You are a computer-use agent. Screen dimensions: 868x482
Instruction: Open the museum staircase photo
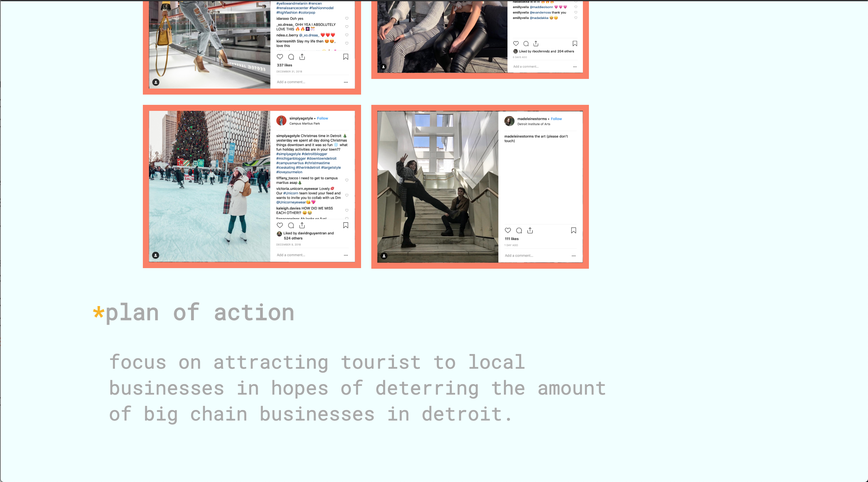(x=438, y=187)
